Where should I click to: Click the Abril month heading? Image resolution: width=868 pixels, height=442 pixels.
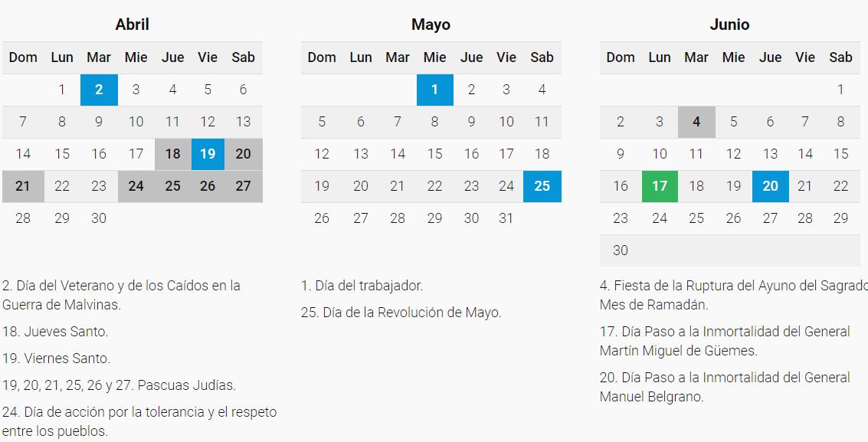132,25
